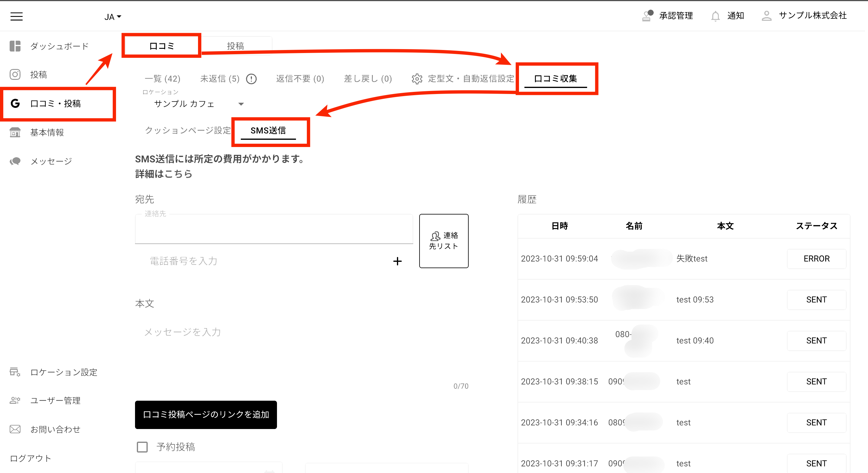Select the クッションページ設定 tab
868x473 pixels.
point(188,131)
